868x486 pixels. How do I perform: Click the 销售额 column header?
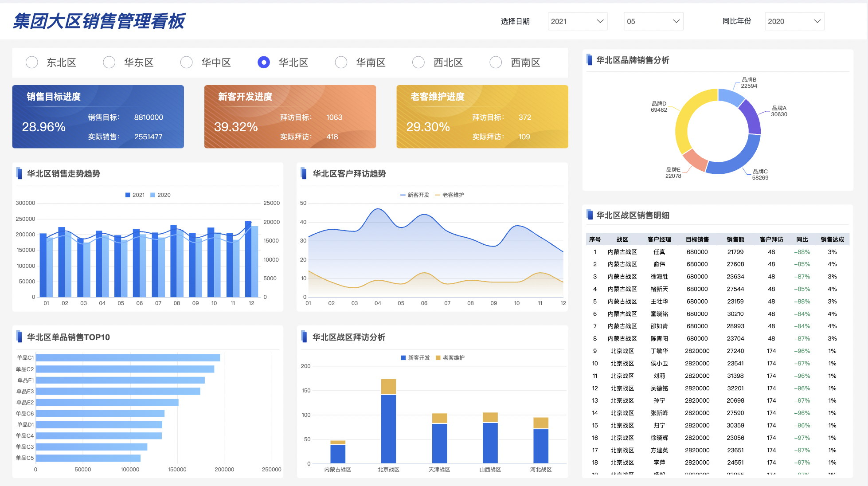coord(735,239)
